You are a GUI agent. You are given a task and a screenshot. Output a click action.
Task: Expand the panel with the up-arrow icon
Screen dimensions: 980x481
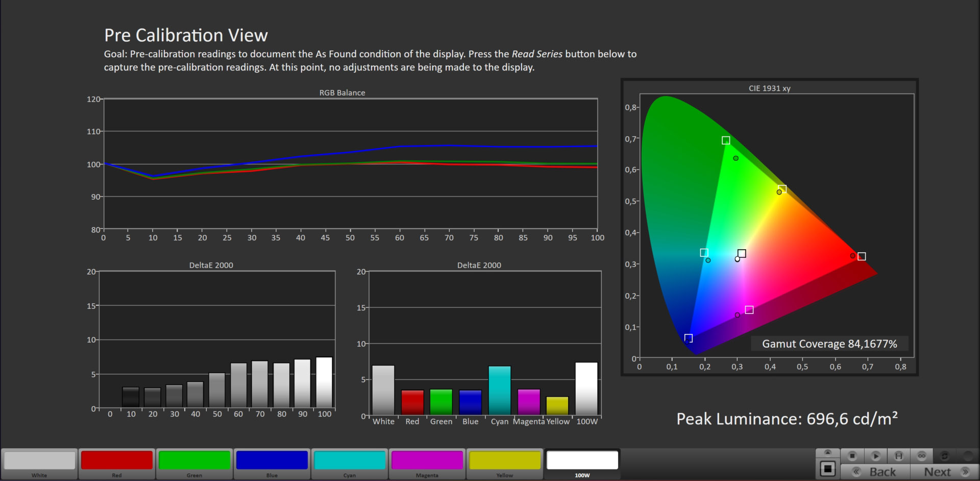click(x=828, y=452)
